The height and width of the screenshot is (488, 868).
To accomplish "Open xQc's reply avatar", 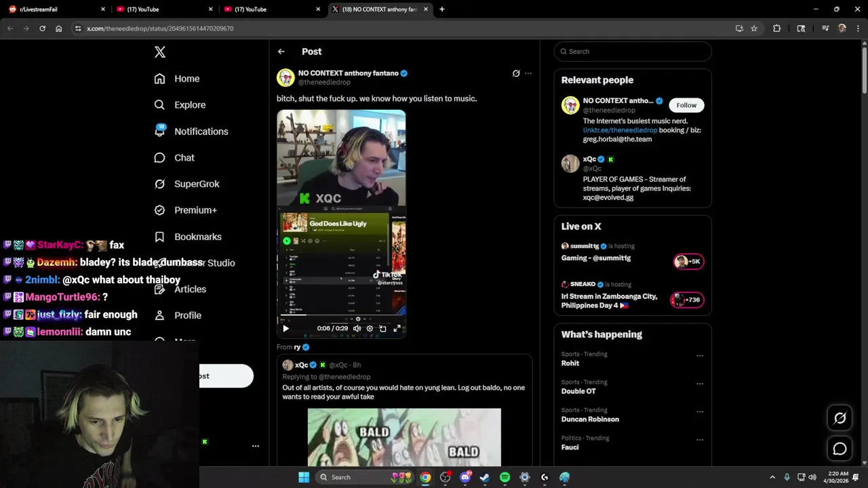I will point(288,365).
